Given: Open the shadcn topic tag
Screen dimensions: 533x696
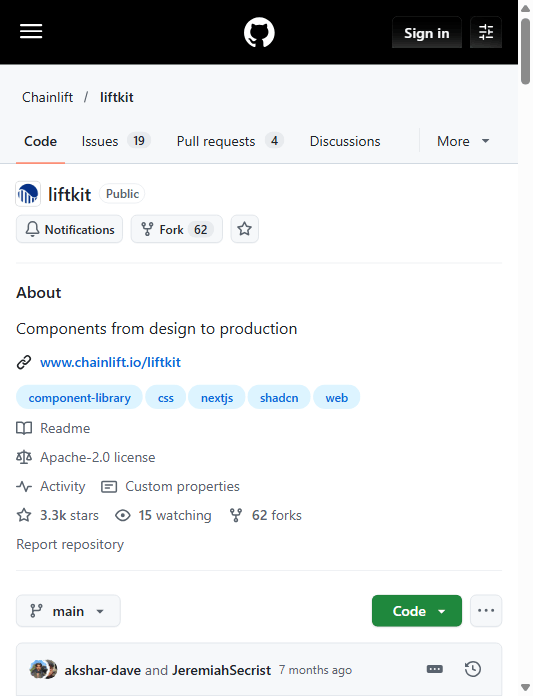Looking at the screenshot, I should coord(279,397).
